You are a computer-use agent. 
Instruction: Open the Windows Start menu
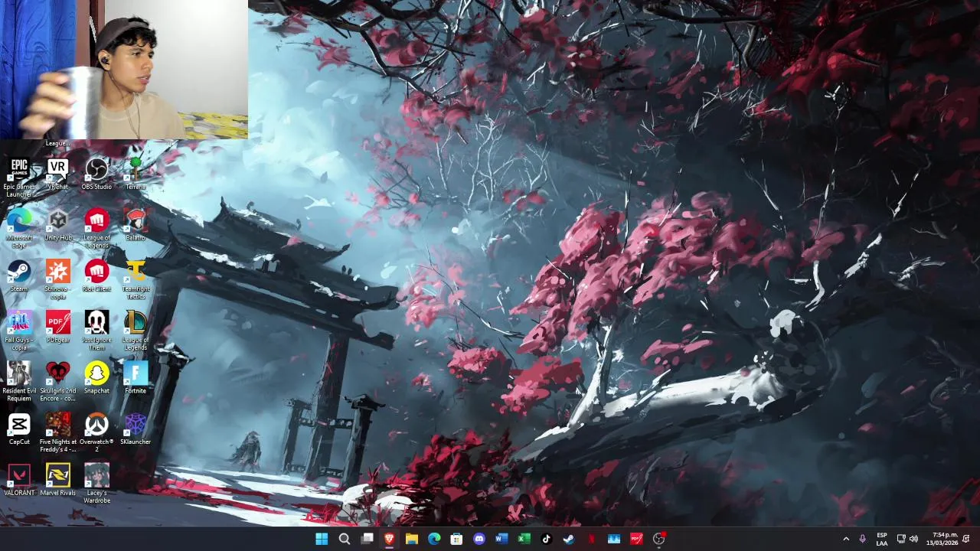322,539
